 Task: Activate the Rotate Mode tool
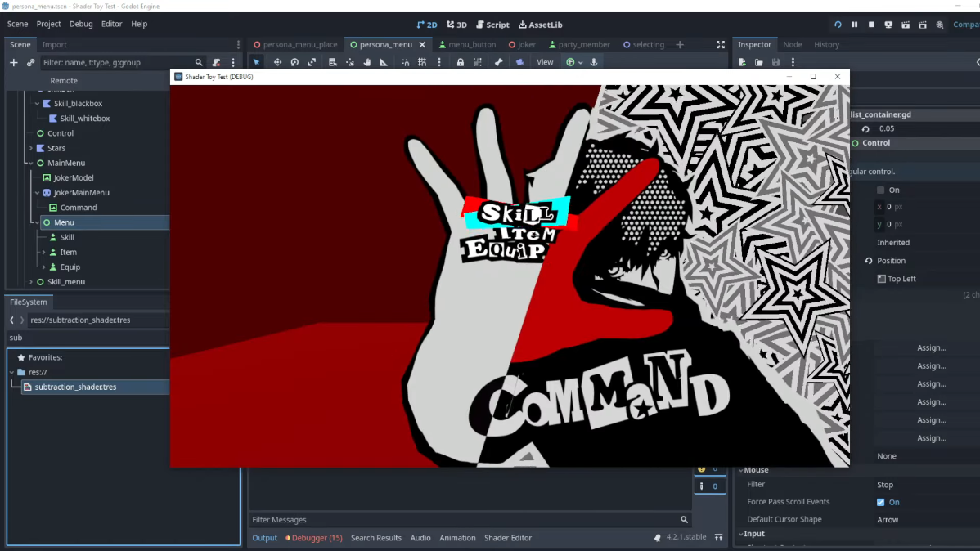click(x=294, y=62)
